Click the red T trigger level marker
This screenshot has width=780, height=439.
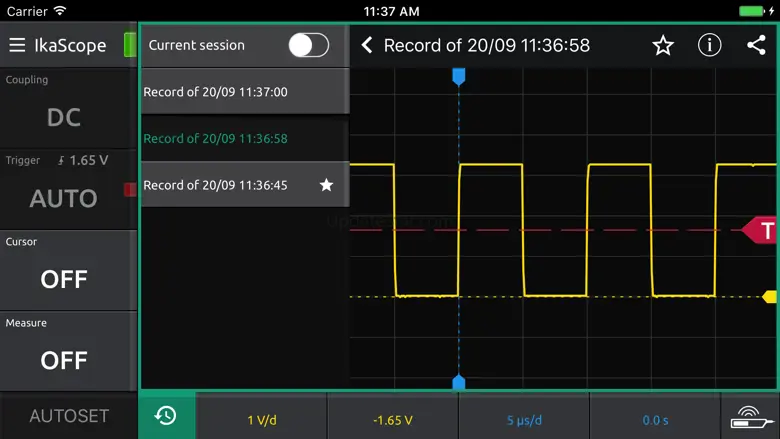click(x=765, y=231)
